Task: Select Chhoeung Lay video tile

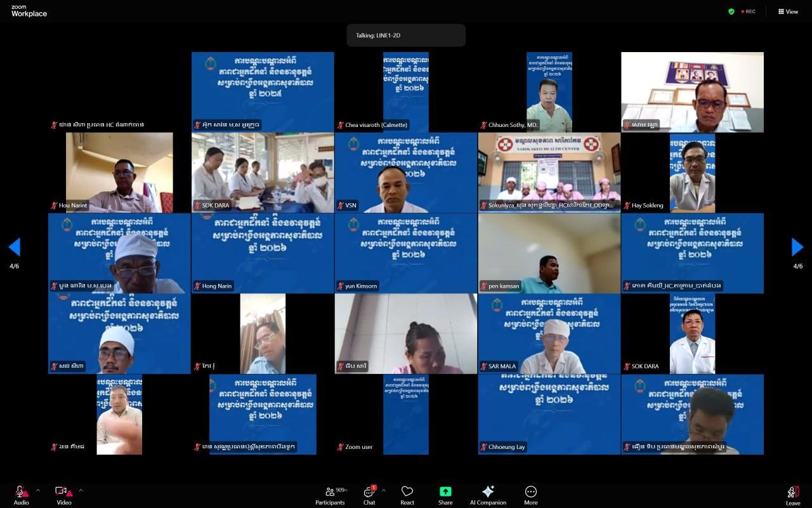Action: pos(549,414)
